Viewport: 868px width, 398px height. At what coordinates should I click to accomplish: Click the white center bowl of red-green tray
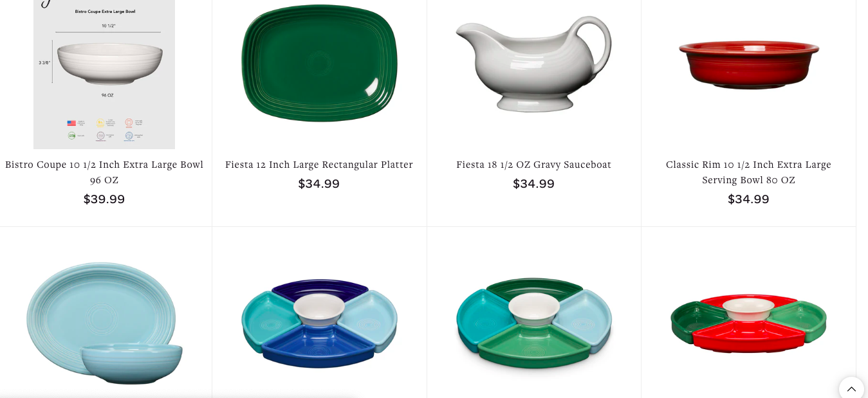(748, 311)
